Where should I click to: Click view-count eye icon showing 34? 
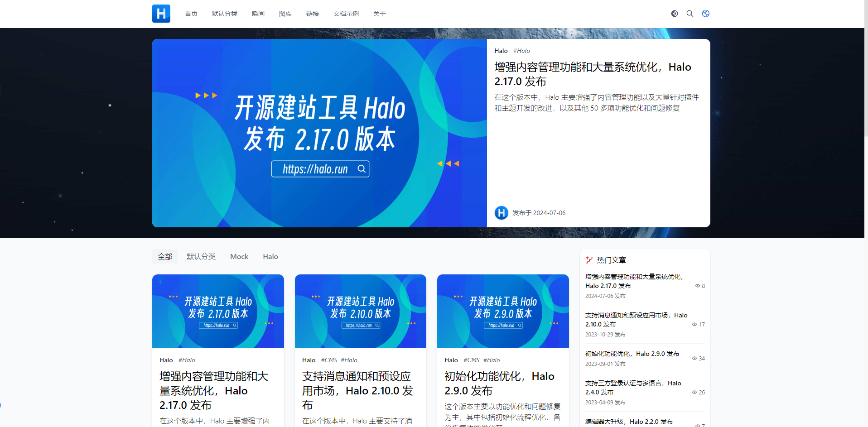(694, 358)
